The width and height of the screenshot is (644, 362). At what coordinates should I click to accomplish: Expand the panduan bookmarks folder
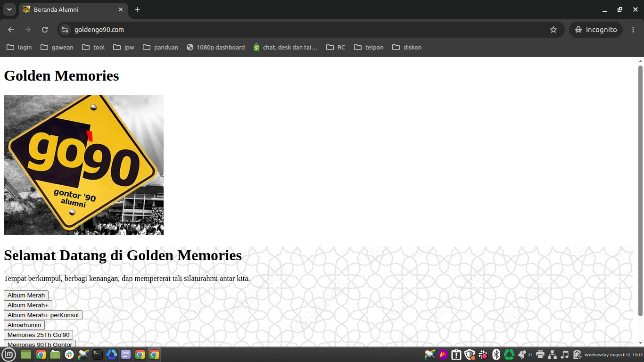(x=161, y=47)
